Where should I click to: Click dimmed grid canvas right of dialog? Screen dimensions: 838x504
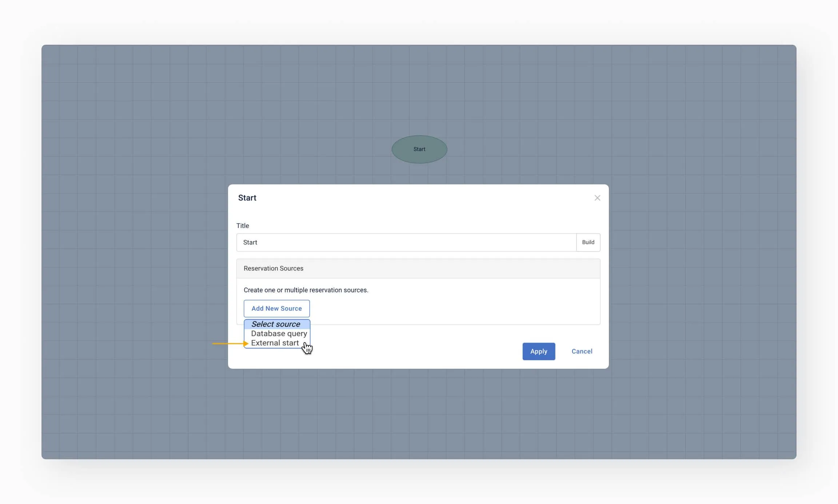pos(702,255)
